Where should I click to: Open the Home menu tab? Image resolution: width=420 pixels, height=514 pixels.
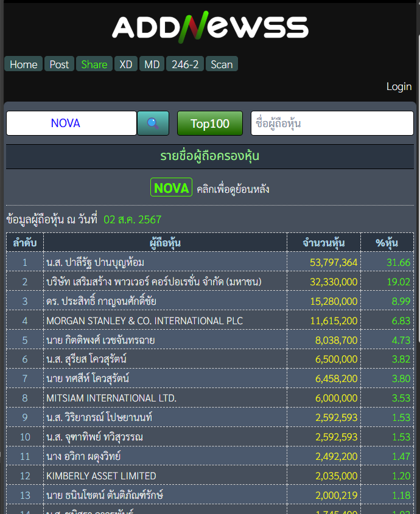(x=23, y=64)
